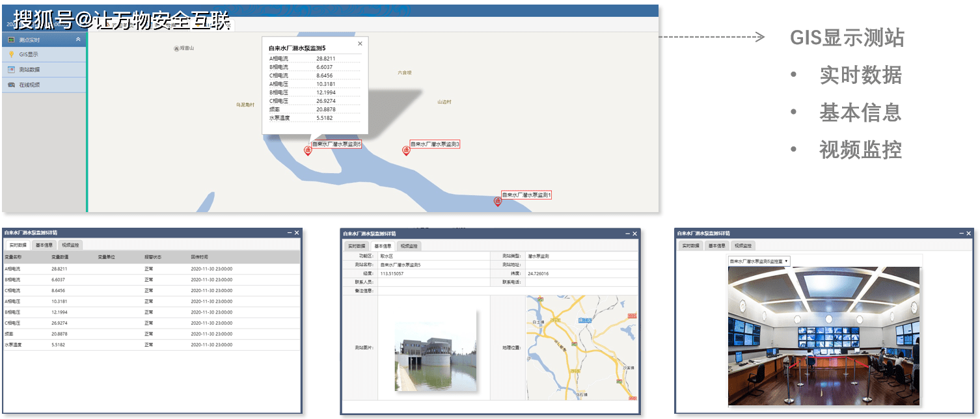This screenshot has width=980, height=419.
Task: Click the 潜水泵监测 station type value
Action: pos(538,256)
